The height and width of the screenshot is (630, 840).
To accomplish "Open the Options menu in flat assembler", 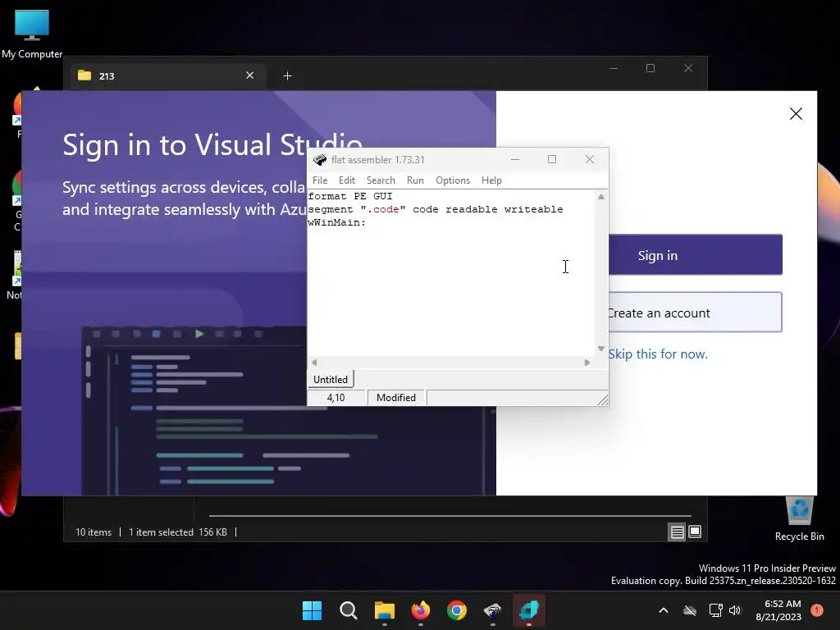I will 453,180.
